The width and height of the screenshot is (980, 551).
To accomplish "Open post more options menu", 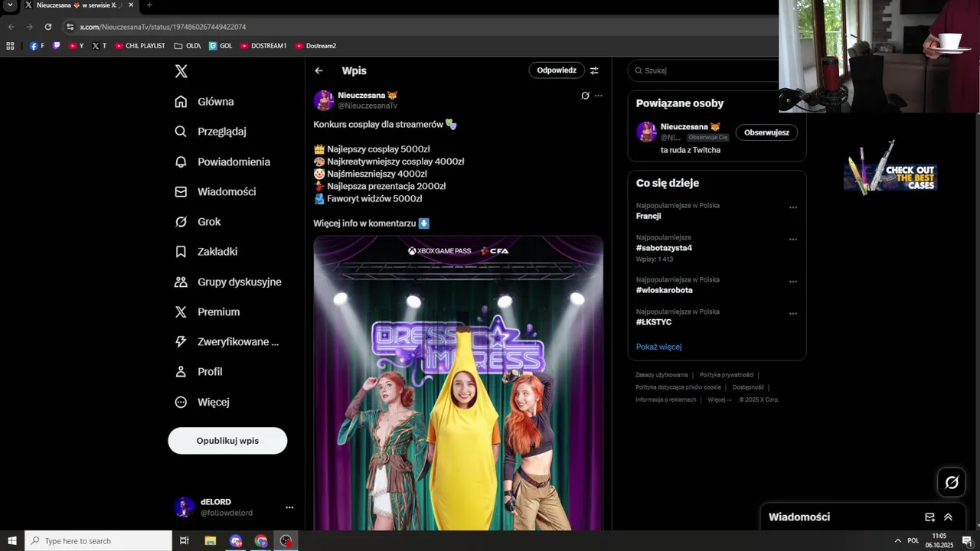I will pos(599,96).
